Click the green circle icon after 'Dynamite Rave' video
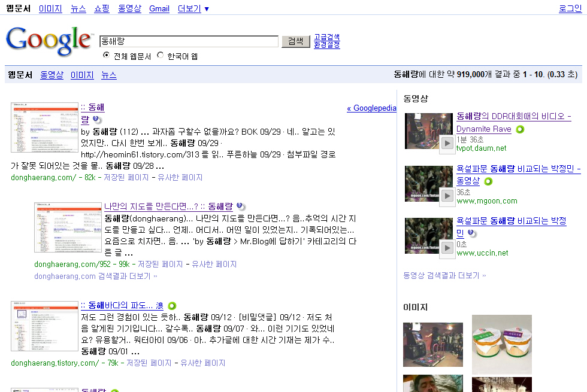 (x=520, y=129)
